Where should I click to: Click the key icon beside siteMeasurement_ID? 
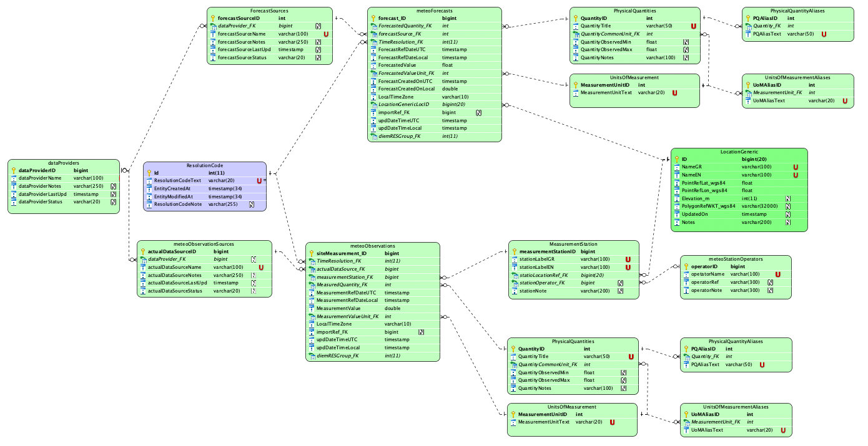coord(312,253)
